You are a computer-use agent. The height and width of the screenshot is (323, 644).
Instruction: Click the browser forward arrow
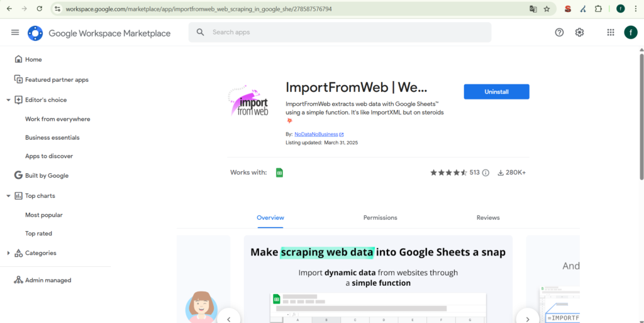(x=25, y=9)
